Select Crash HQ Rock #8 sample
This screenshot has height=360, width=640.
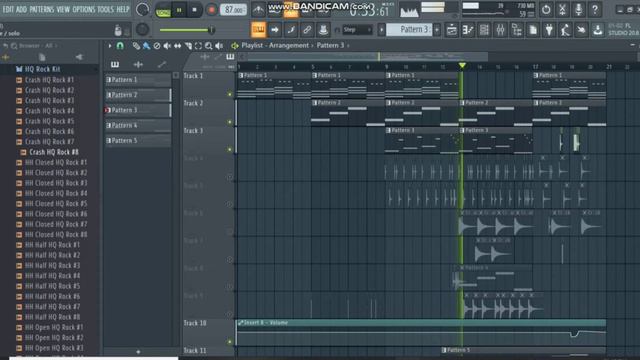pyautogui.click(x=53, y=152)
